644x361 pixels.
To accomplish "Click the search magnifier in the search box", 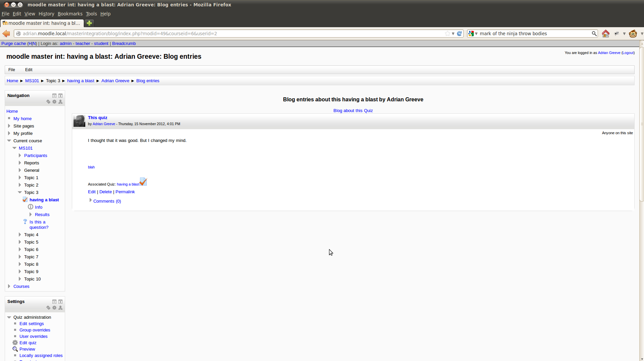I will [594, 34].
